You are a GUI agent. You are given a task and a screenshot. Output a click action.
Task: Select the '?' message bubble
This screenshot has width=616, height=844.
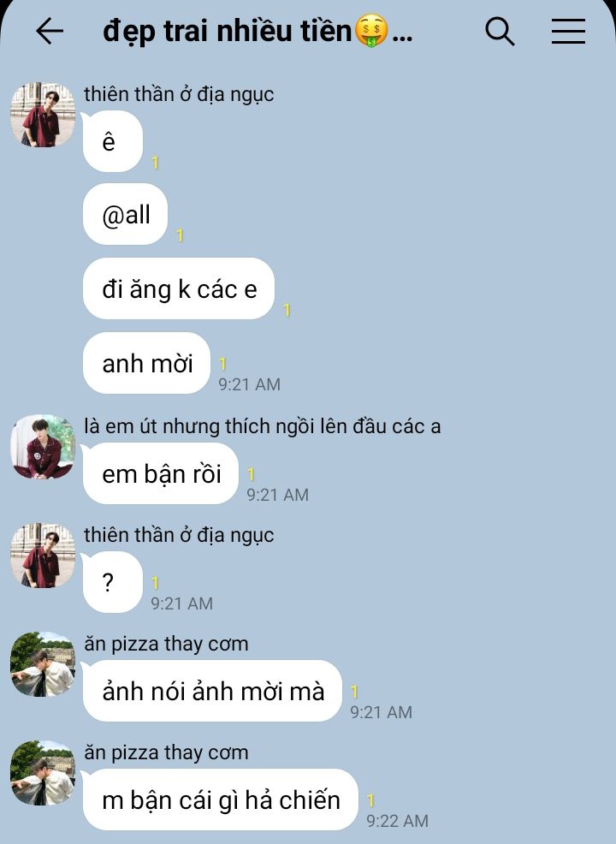(x=112, y=582)
